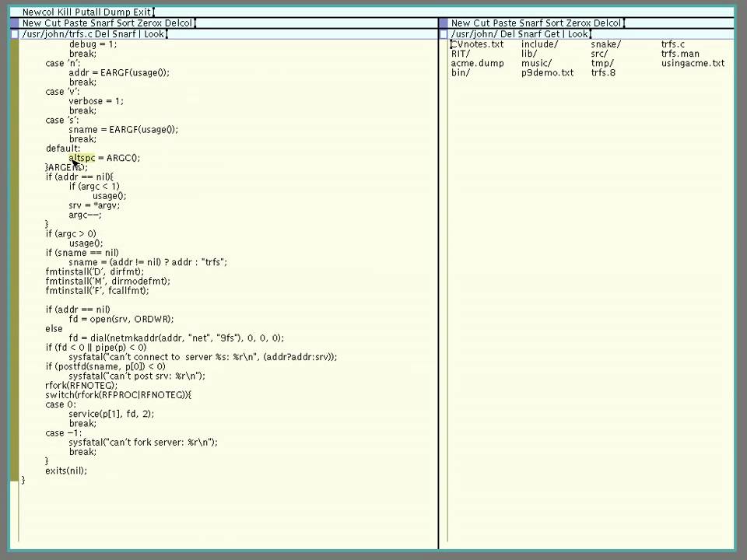747x560 pixels.
Task: Click New in the right column tag
Action: point(461,23)
